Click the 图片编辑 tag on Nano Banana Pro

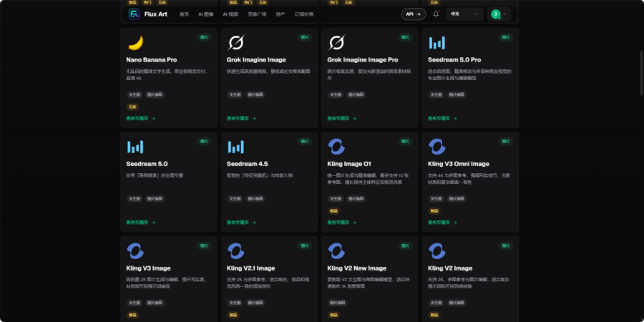click(x=155, y=94)
